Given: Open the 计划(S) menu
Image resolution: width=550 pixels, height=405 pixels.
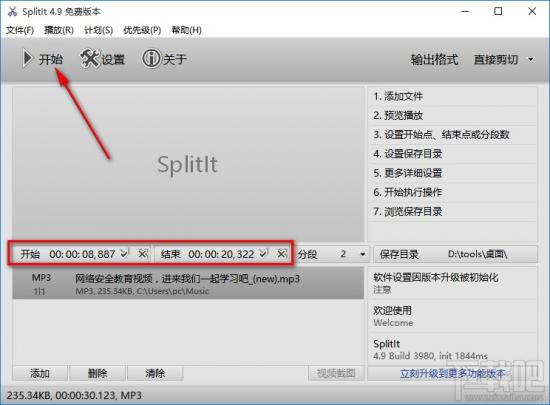Looking at the screenshot, I should click(99, 30).
